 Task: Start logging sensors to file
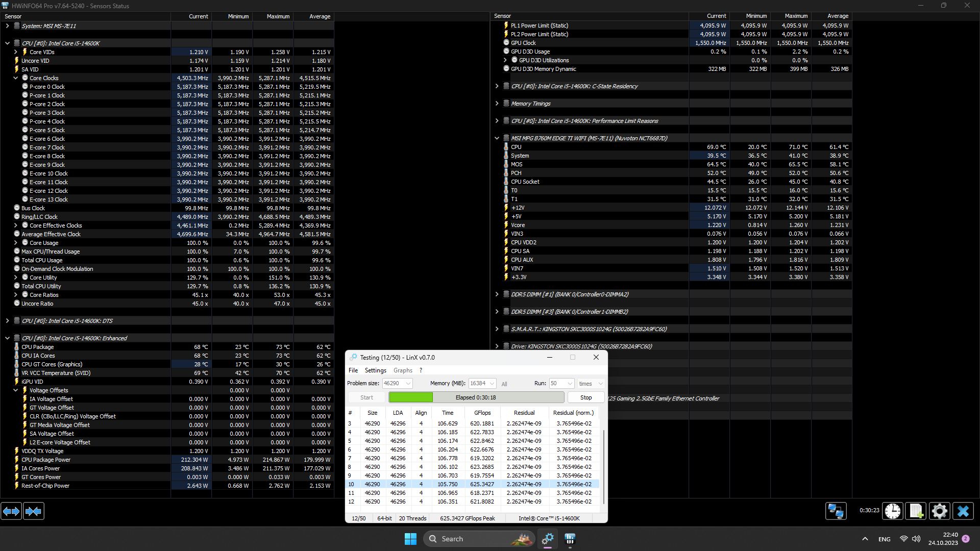coord(916,511)
